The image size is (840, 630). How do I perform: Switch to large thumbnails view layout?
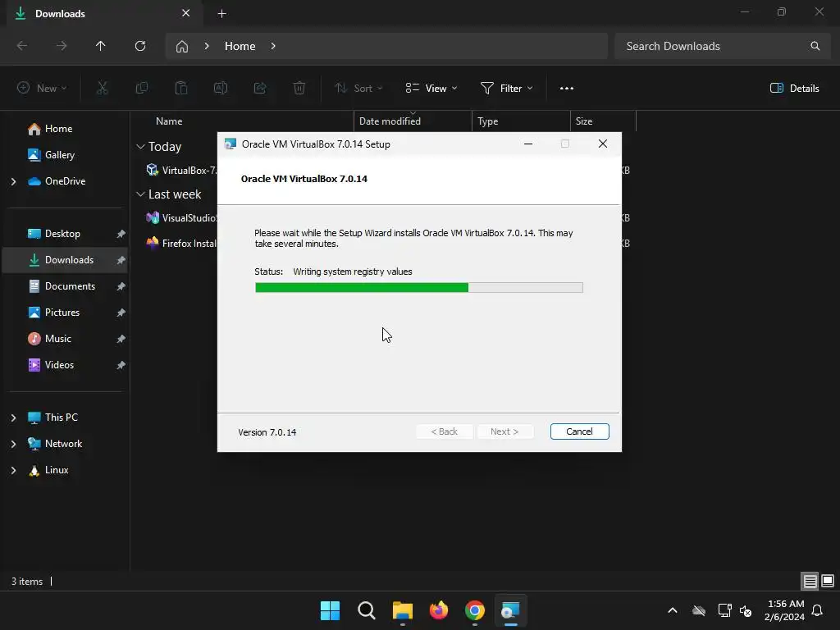click(x=828, y=582)
